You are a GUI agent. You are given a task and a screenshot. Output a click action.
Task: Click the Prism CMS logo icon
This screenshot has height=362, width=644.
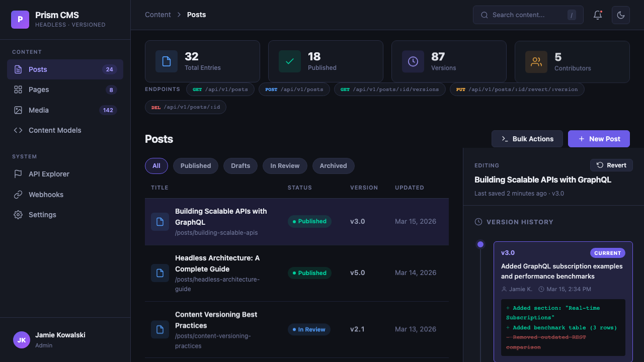(20, 20)
